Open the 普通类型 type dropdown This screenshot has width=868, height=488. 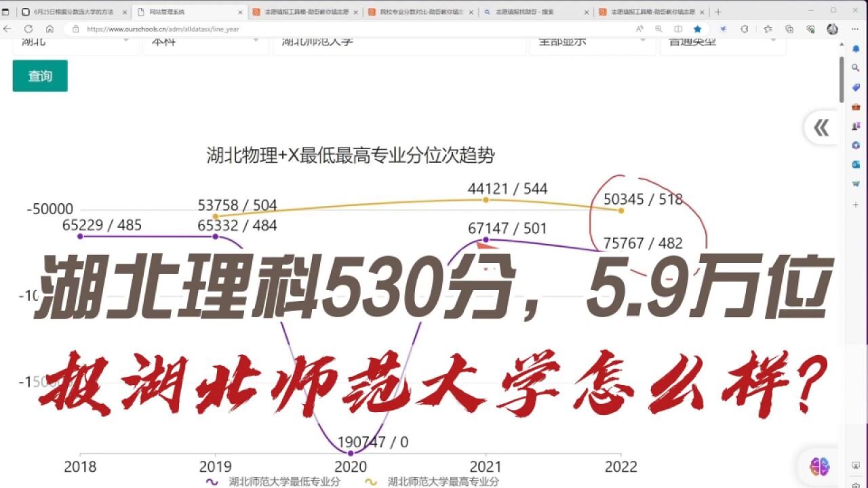(x=723, y=43)
